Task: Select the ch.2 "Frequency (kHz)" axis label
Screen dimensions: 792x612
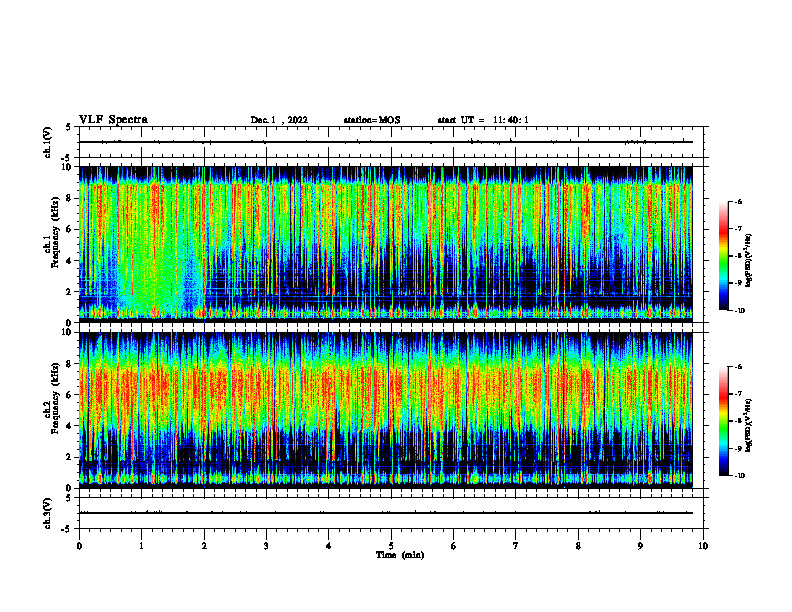Action: click(x=55, y=398)
